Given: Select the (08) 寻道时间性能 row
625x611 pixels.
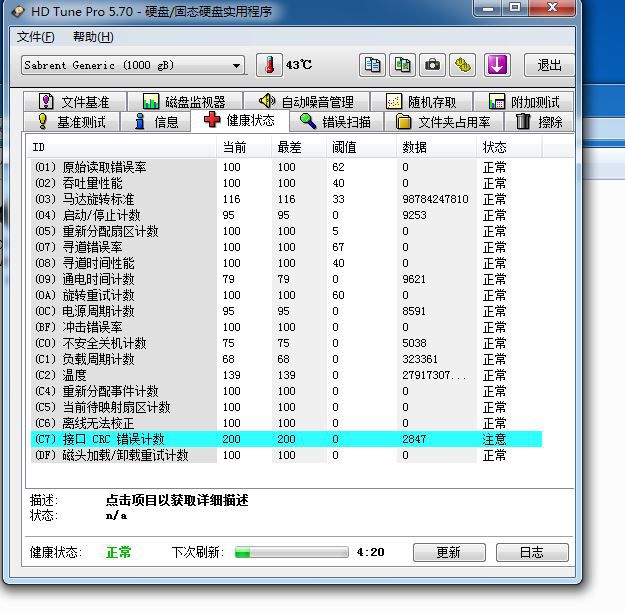Looking at the screenshot, I should click(286, 263).
